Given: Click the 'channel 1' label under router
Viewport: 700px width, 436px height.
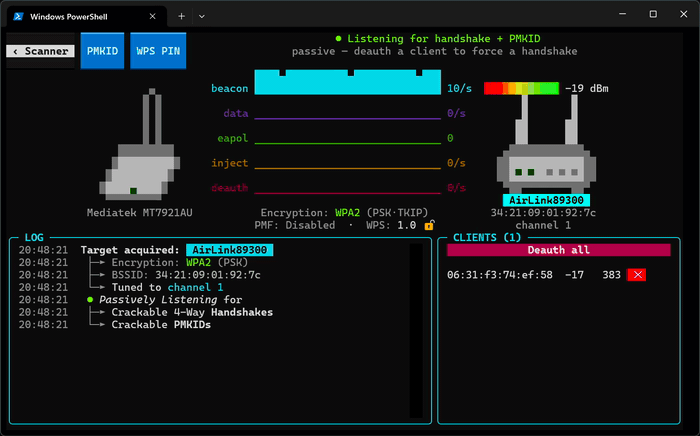Looking at the screenshot, I should [x=543, y=225].
